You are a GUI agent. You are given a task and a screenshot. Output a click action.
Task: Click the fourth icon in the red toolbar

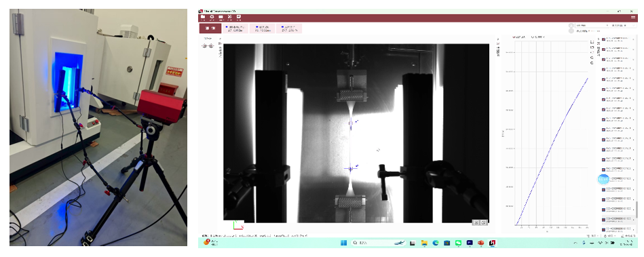[229, 18]
